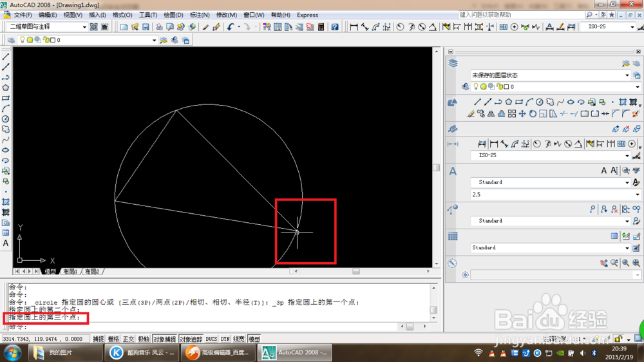The width and height of the screenshot is (644, 362).
Task: Open the 文件(F) menu
Action: coord(23,15)
